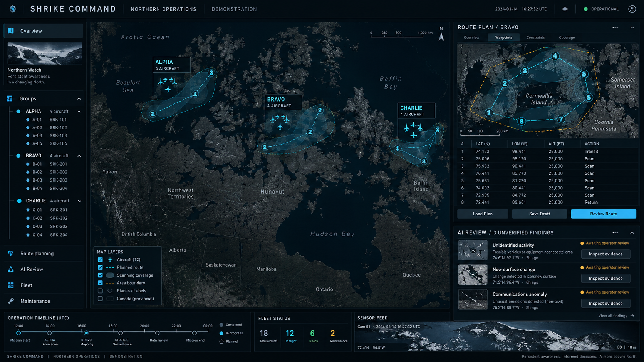644x362 pixels.
Task: Open Fleet via its grid icon
Action: (11, 285)
